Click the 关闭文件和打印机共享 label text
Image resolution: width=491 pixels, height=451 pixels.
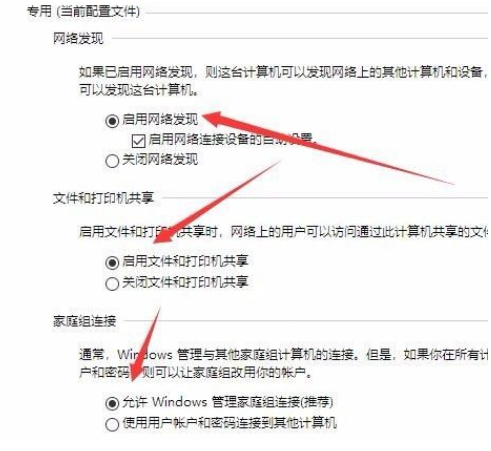point(185,282)
